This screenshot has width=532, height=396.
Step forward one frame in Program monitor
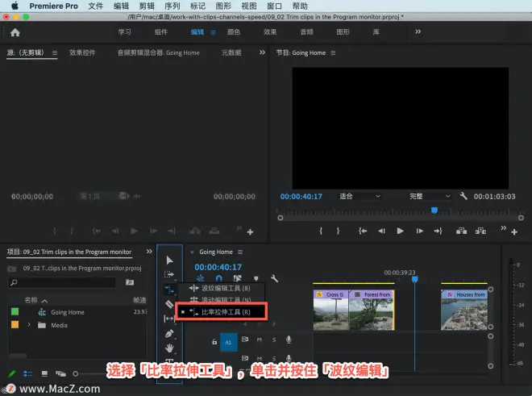point(420,231)
